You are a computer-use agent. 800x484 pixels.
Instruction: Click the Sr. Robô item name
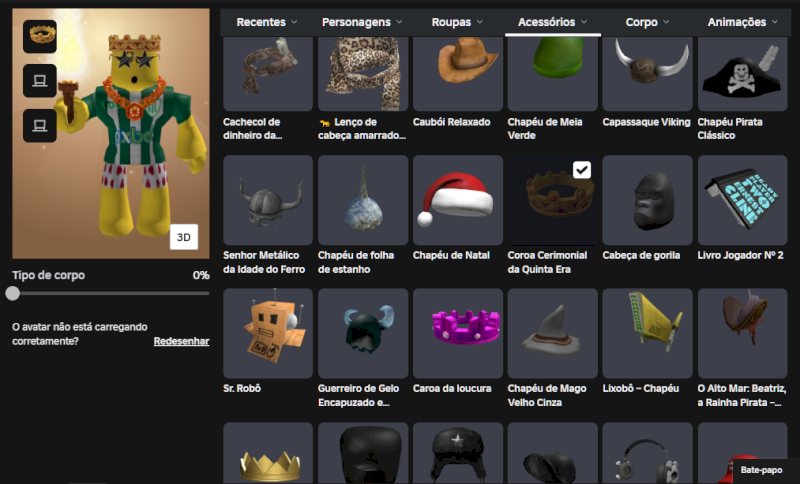tap(242, 388)
